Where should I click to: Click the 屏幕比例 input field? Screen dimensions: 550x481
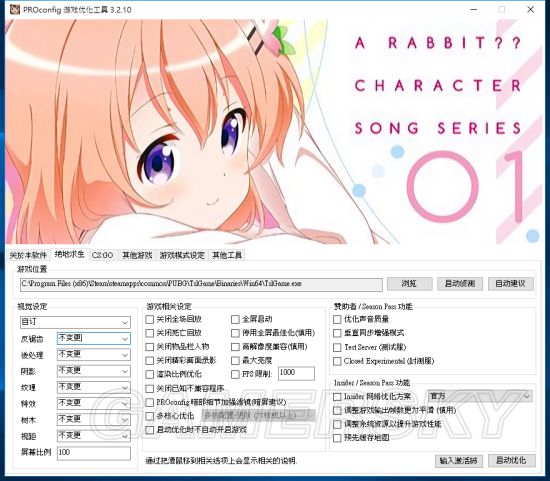(x=94, y=453)
